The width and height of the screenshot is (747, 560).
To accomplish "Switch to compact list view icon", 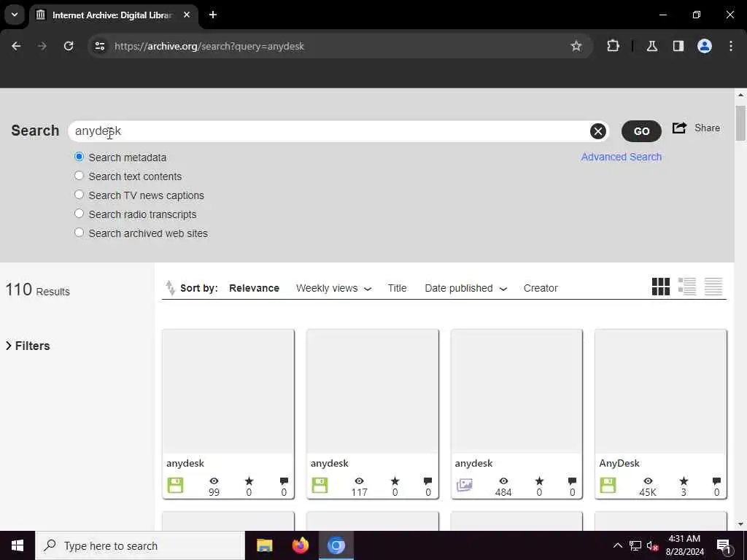I will pyautogui.click(x=713, y=287).
